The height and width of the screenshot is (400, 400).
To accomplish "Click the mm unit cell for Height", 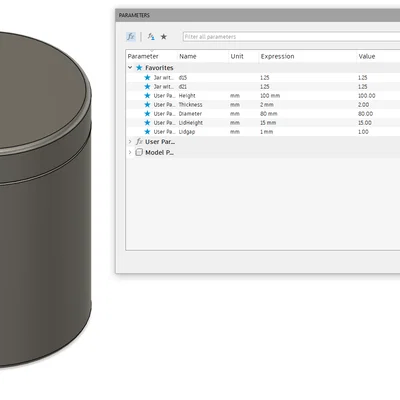I will click(235, 96).
